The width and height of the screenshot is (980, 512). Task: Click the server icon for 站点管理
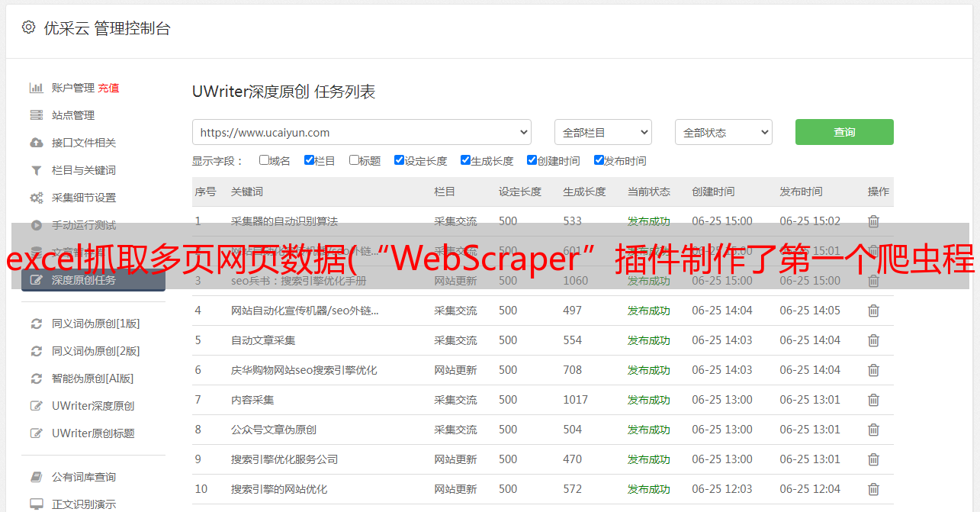point(36,115)
